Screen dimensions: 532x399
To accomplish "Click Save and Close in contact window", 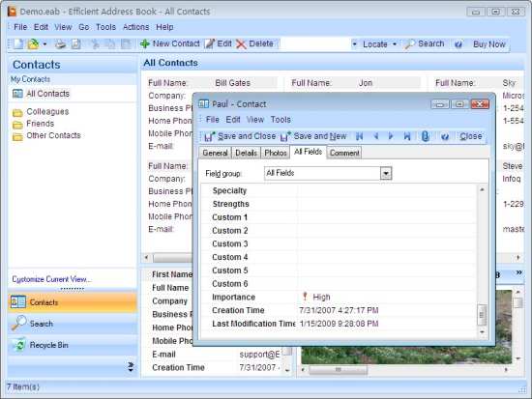I will 240,136.
